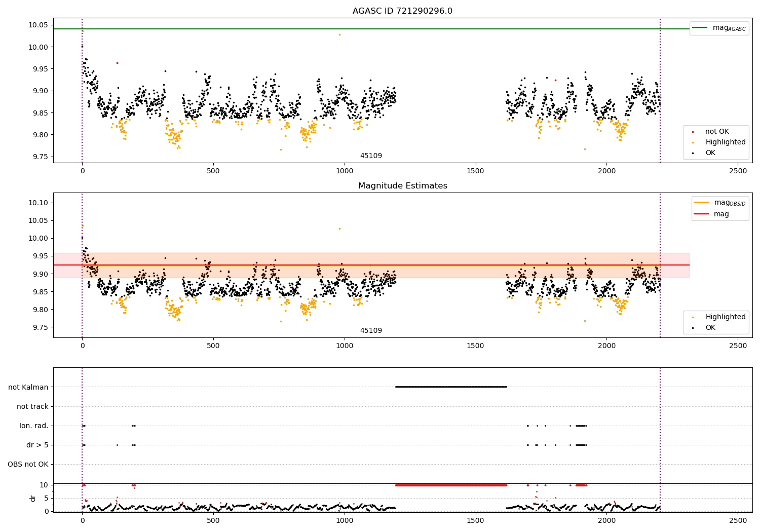Click the black 'not Kalman' data band
This screenshot has height=532, width=760.
click(451, 387)
